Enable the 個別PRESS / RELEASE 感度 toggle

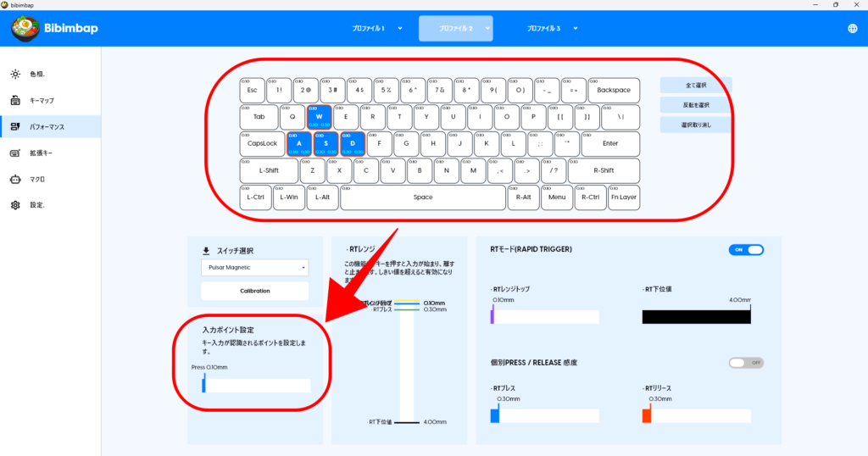746,363
